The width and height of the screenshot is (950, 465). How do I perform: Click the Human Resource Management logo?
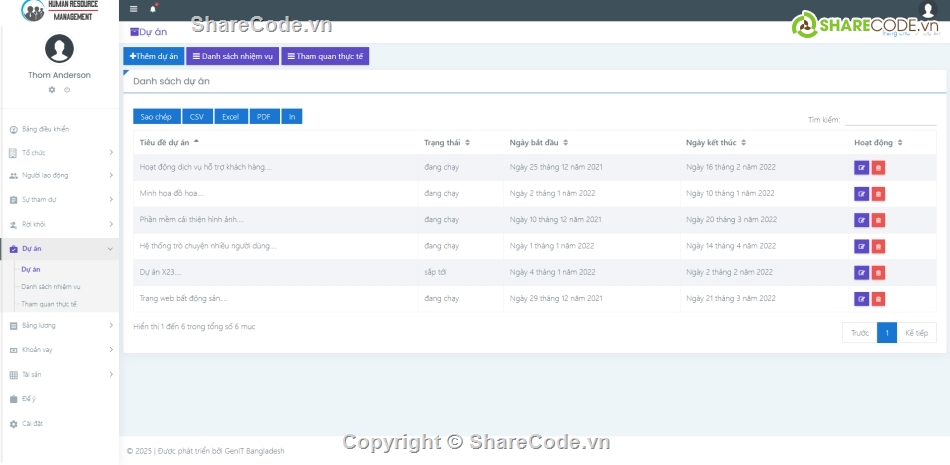pyautogui.click(x=59, y=10)
